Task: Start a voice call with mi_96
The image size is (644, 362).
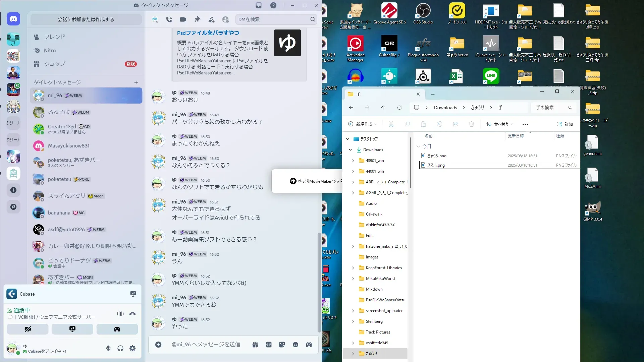Action: (169, 19)
